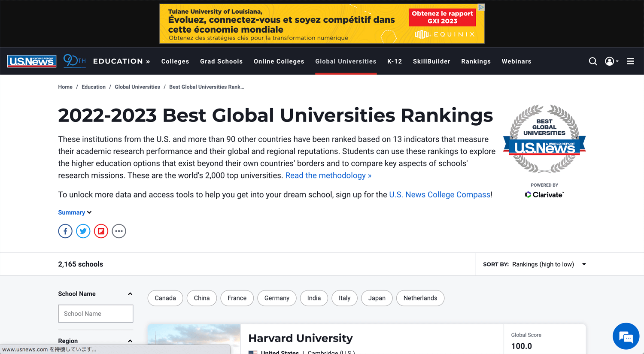
Task: Click Education breadcrumb link
Action: pos(94,87)
